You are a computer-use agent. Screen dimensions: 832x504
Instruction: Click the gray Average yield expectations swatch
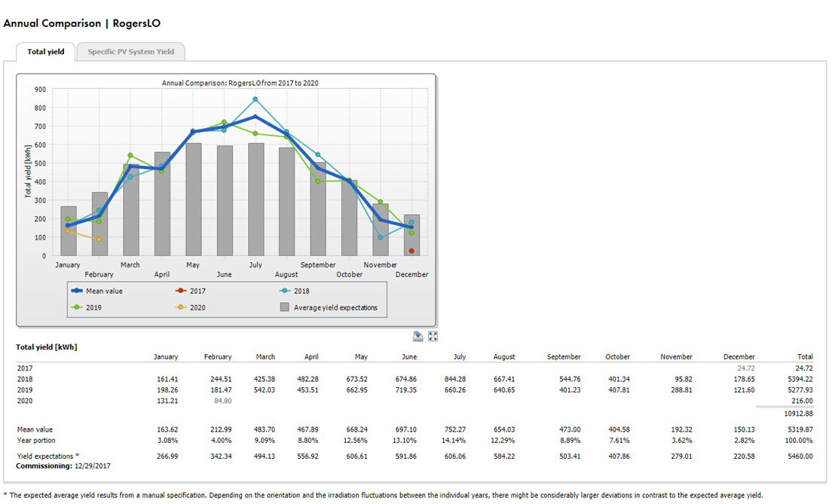[x=285, y=307]
